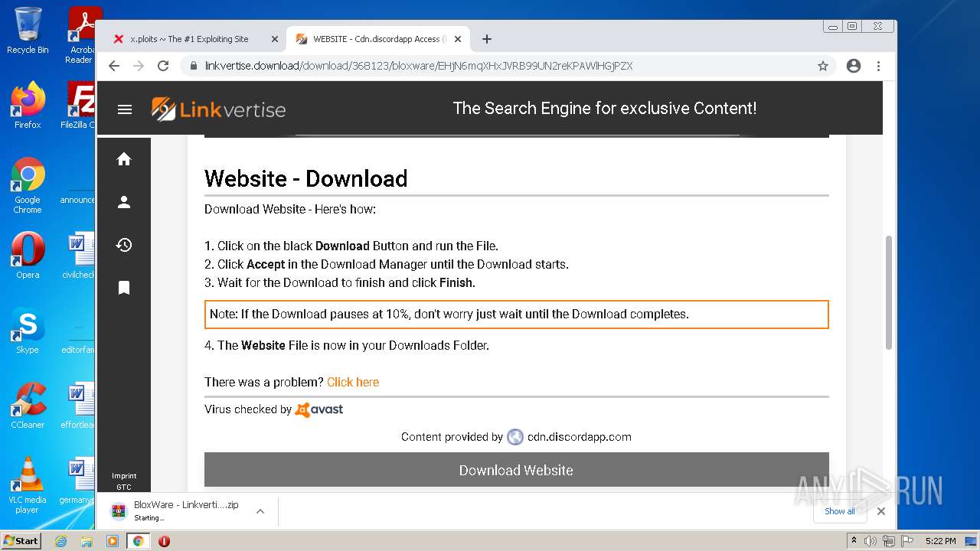This screenshot has height=551, width=980.
Task: Open a new browser tab
Action: click(487, 39)
